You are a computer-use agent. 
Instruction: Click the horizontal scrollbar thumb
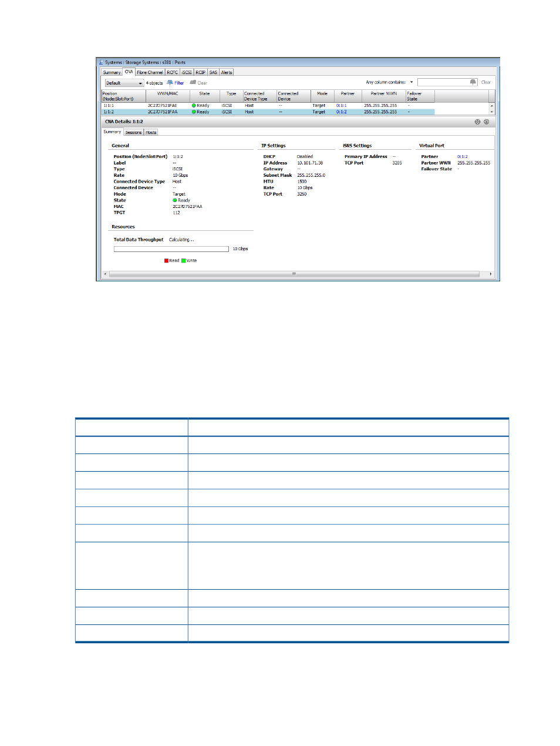[x=294, y=274]
